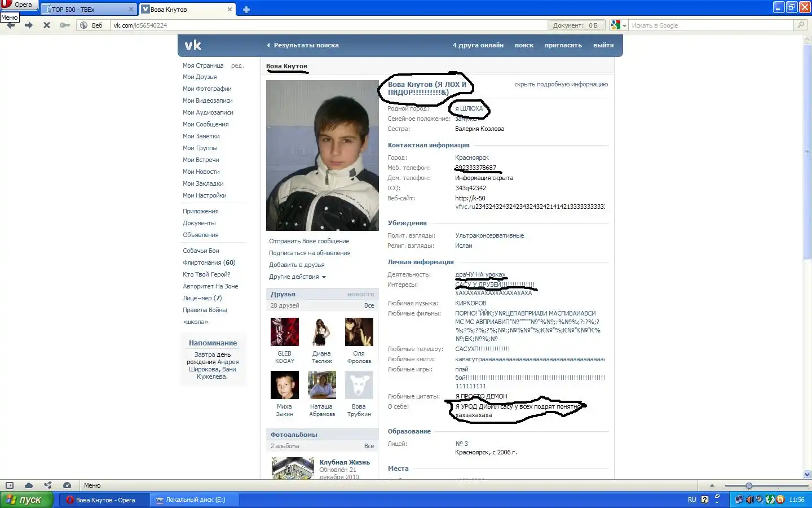
Task: Click the Google search magnifier icon
Action: click(800, 25)
